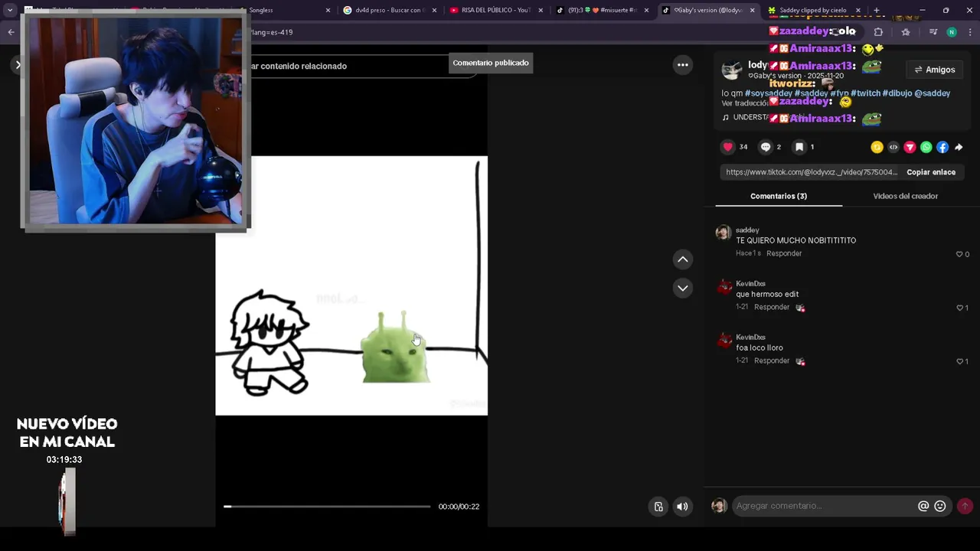
Task: Open a new browser tab
Action: point(877,10)
